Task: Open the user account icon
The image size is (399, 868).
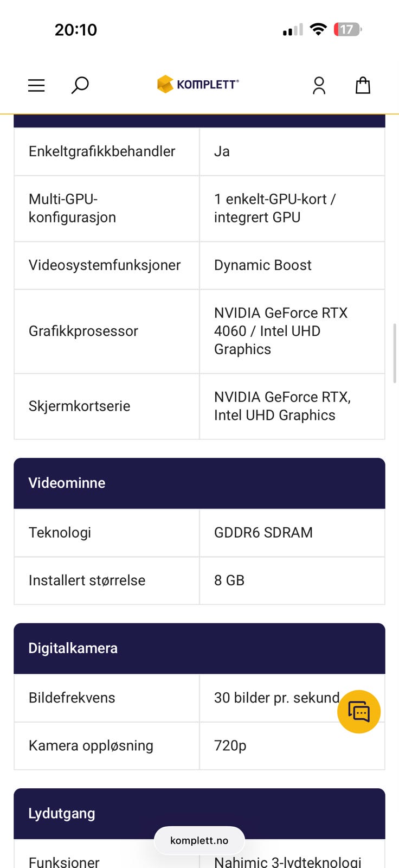Action: pyautogui.click(x=319, y=85)
